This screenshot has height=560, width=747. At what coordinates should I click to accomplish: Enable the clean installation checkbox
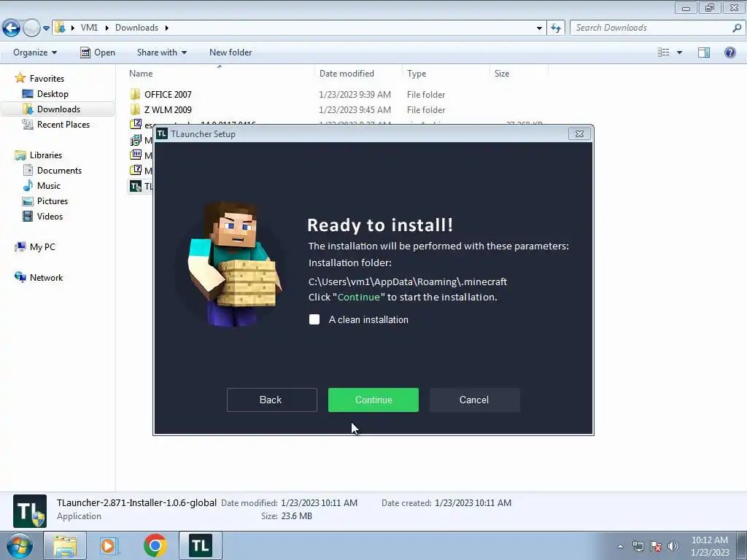coord(314,319)
